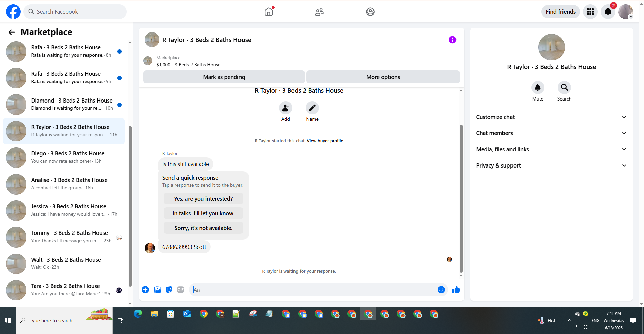Open the large R Taylor profile thumbnail in right panel
This screenshot has width=644, height=334.
(x=551, y=47)
